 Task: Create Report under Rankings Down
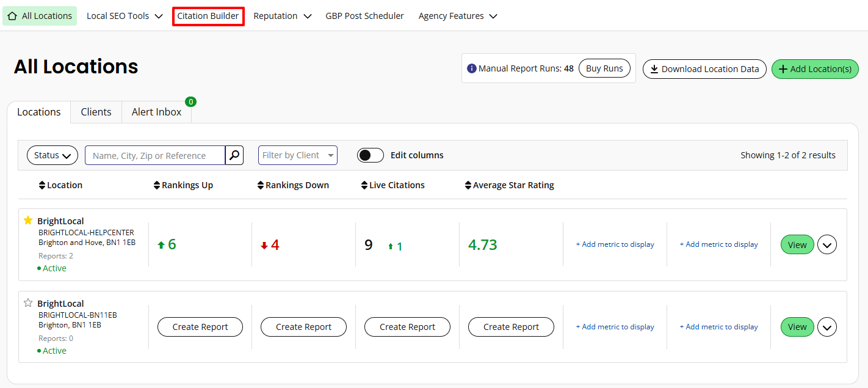(x=303, y=327)
